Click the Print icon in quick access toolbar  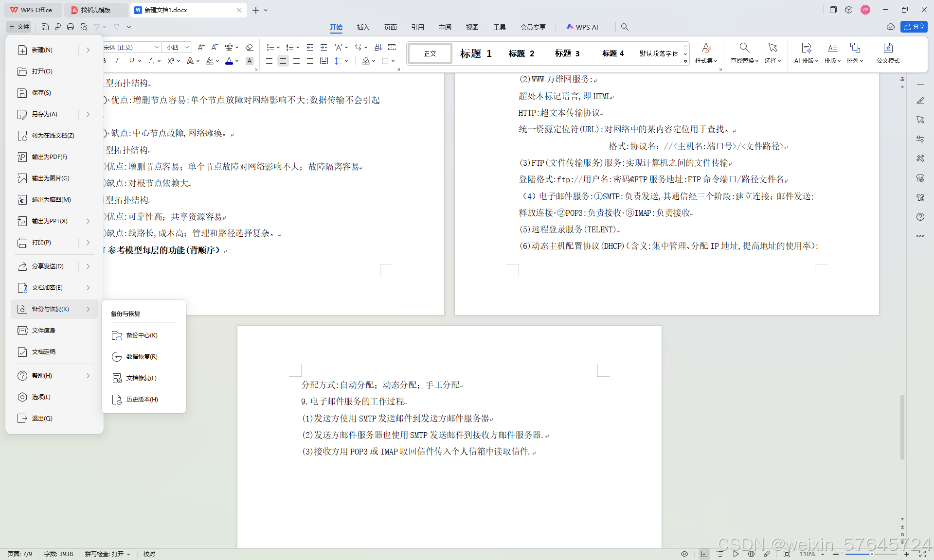[x=71, y=27]
